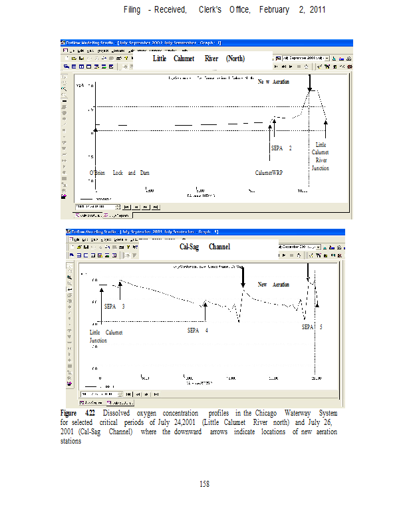Viewport: 411px width, 532px height.
Task: Select pointer tool atop upper window's left toolbar
Action: 64,76
